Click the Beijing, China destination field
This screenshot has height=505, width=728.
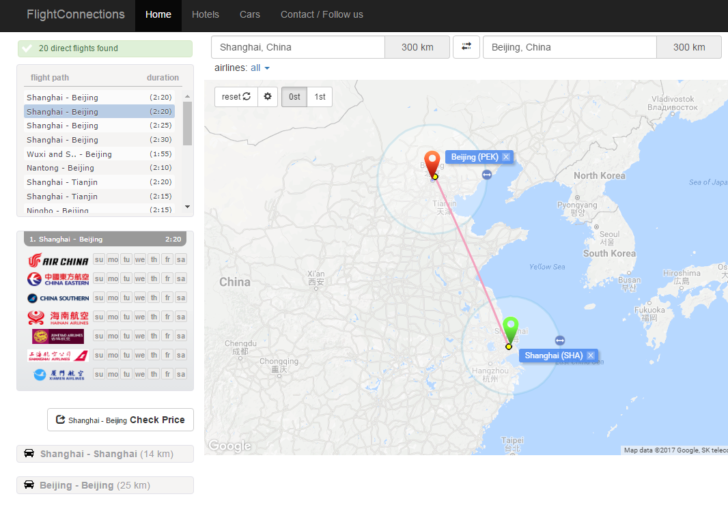(570, 47)
